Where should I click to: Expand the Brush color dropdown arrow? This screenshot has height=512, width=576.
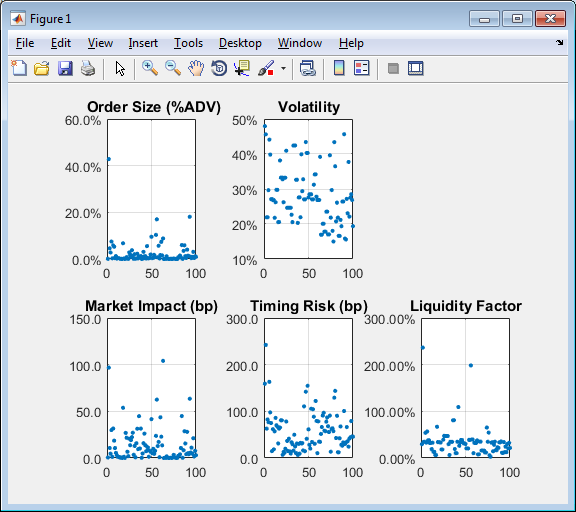(283, 68)
